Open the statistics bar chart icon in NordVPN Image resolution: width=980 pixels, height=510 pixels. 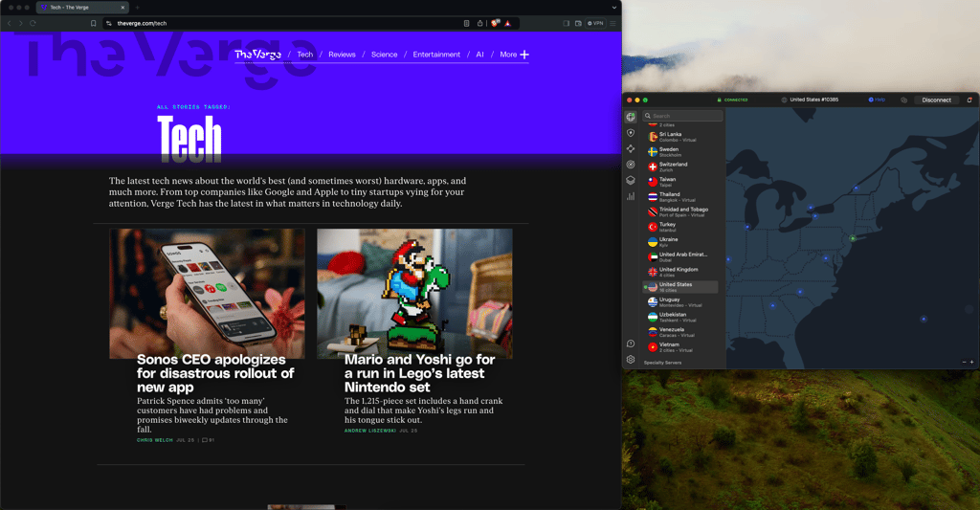click(x=631, y=195)
